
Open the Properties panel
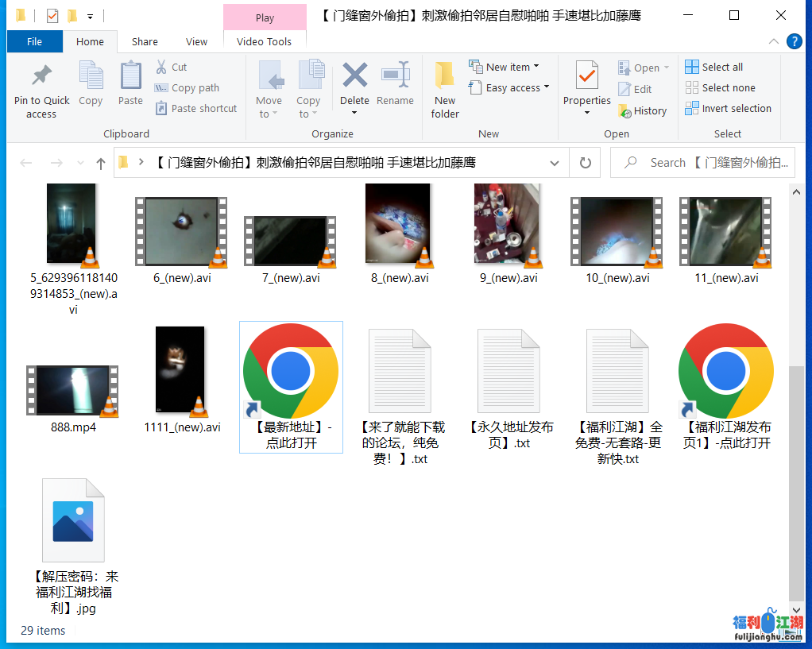click(586, 87)
